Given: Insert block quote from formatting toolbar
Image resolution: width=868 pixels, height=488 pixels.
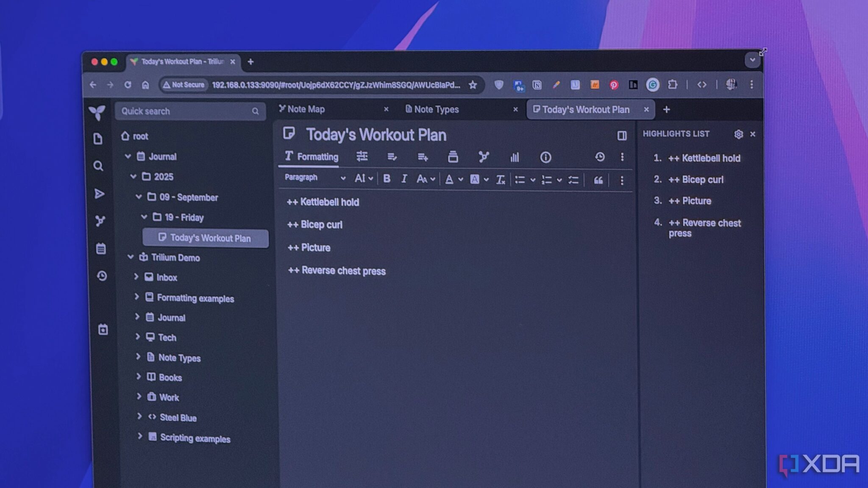Looking at the screenshot, I should point(598,180).
